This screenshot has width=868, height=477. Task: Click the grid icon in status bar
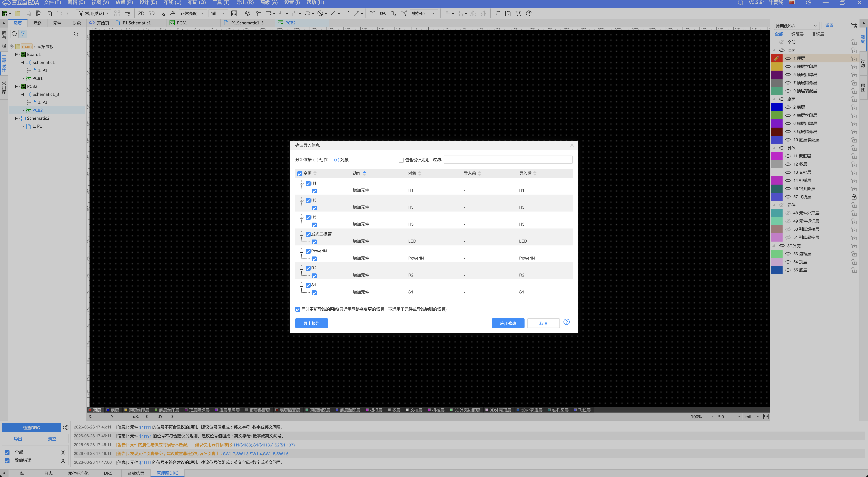[x=766, y=417]
